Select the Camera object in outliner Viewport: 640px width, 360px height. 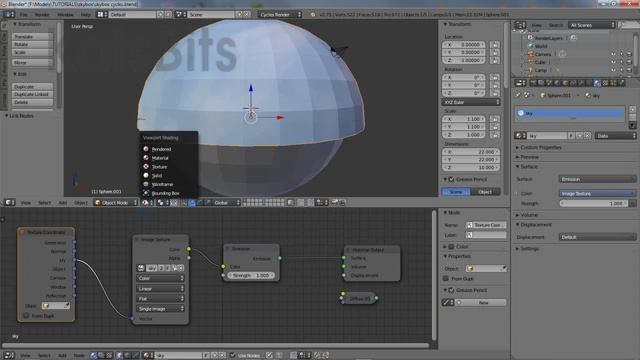[x=543, y=54]
